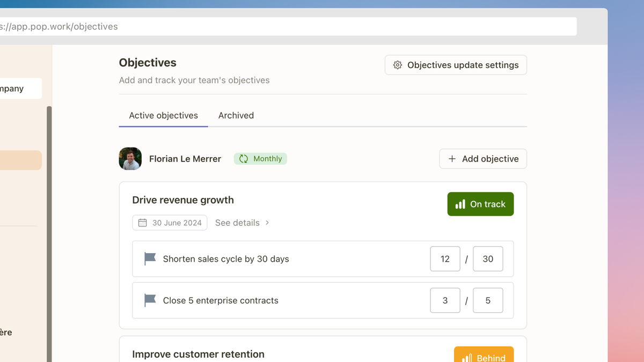Click the flag icon beside shorten sales cycle
Image resolution: width=644 pixels, height=362 pixels.
coord(149,258)
